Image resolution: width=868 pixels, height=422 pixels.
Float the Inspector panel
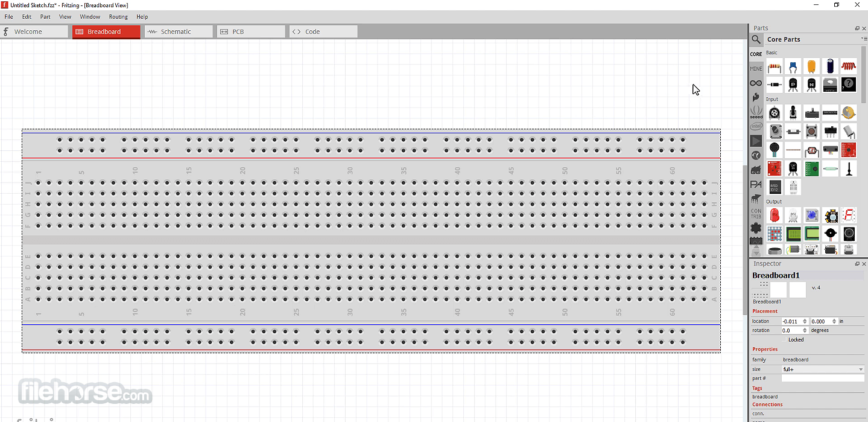pos(857,264)
